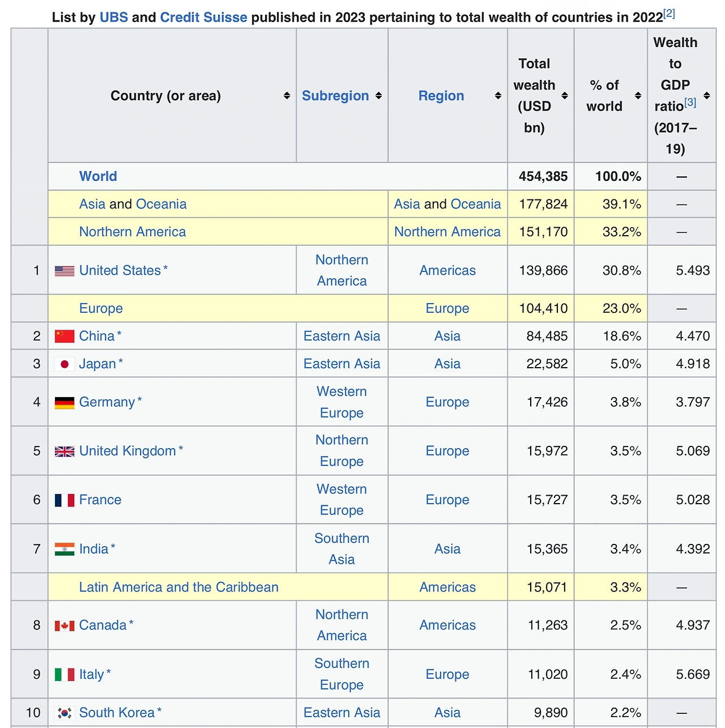Open the United States country link
725x728 pixels.
click(x=120, y=271)
